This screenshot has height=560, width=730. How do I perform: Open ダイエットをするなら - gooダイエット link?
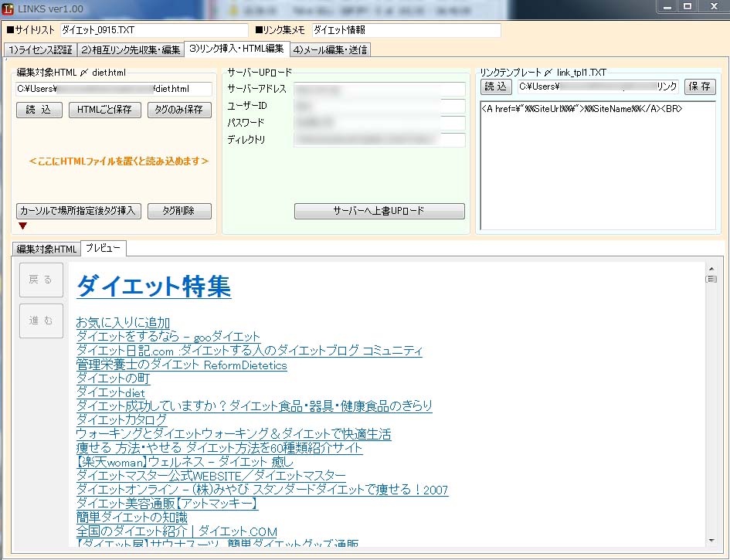168,336
